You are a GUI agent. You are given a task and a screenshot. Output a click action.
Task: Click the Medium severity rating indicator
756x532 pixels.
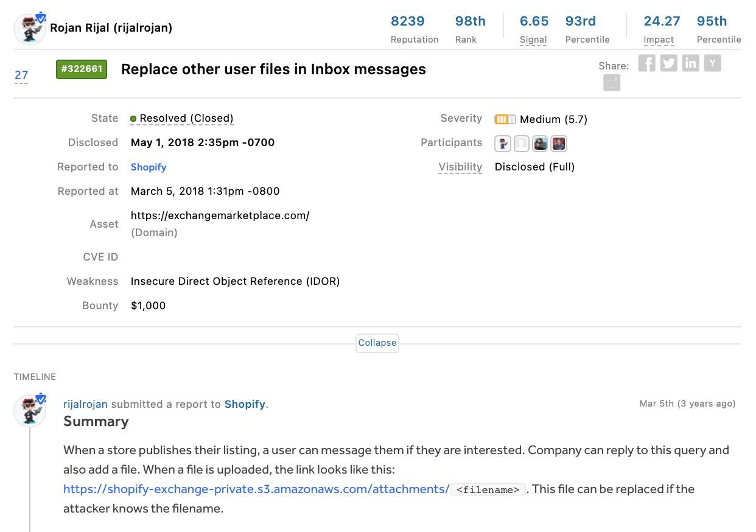pyautogui.click(x=505, y=119)
